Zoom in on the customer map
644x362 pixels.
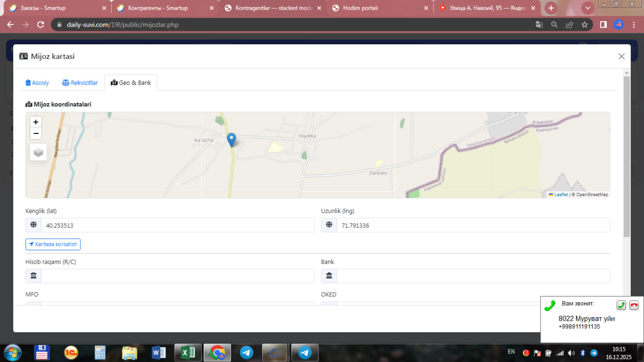click(x=36, y=122)
